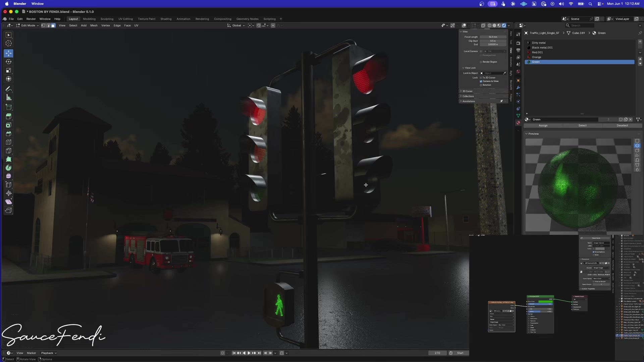644x362 pixels.
Task: Open the Global transform orientation dropdown
Action: [x=236, y=25]
